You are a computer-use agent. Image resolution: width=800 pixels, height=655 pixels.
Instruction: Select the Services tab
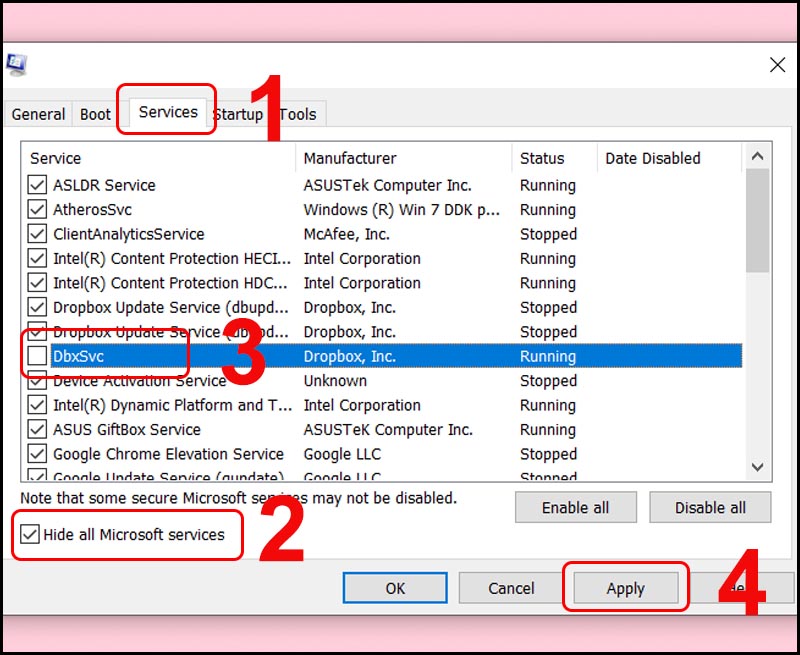point(168,112)
